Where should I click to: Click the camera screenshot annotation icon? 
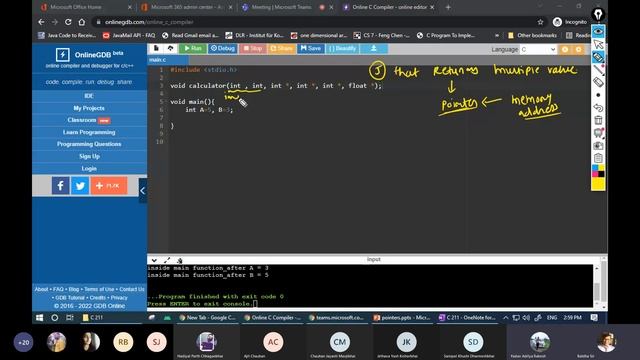(598, 146)
